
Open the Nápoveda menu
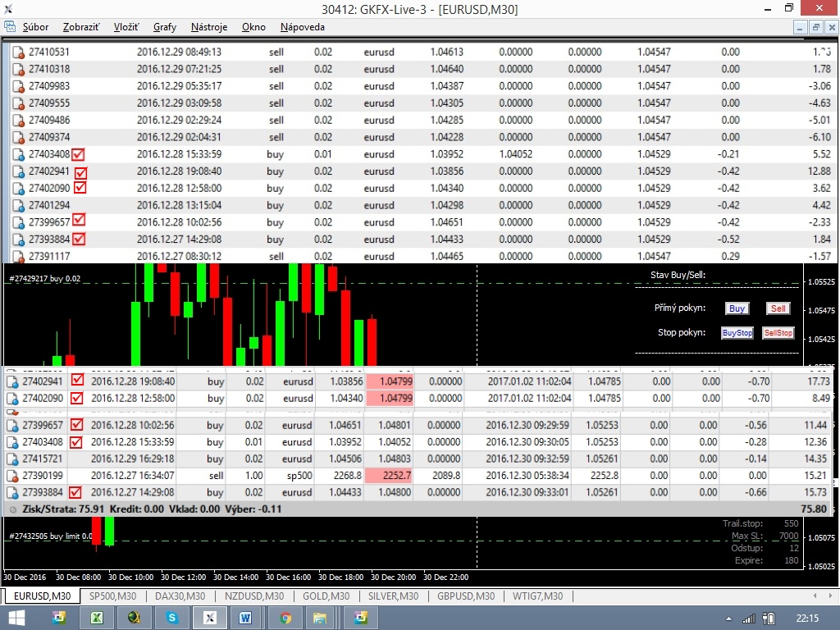pyautogui.click(x=302, y=27)
